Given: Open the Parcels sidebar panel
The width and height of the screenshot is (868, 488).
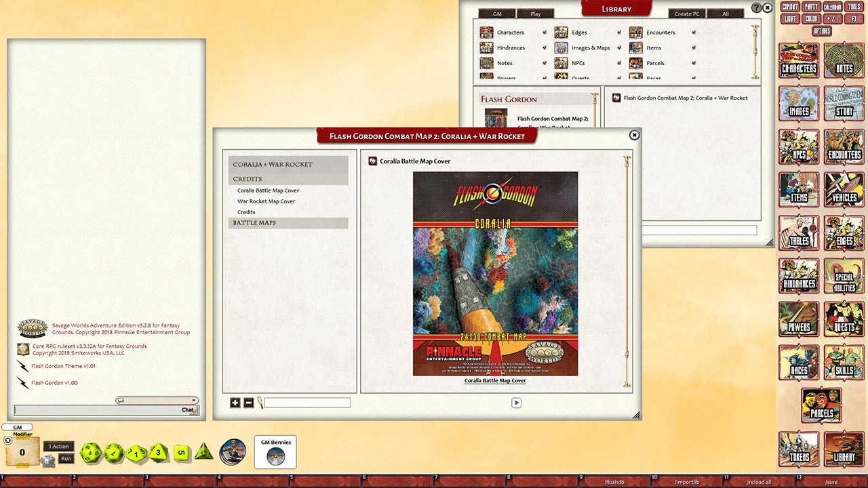Looking at the screenshot, I should pyautogui.click(x=821, y=405).
